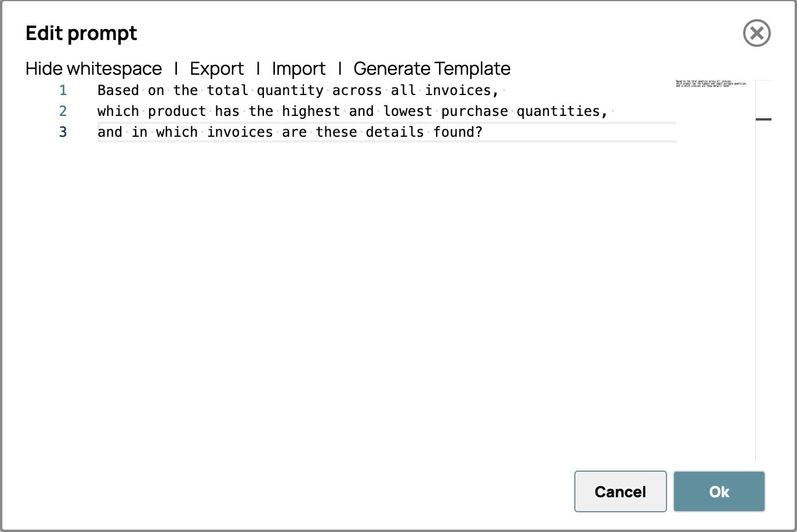797x532 pixels.
Task: Click the code minimap preview
Action: pyautogui.click(x=711, y=84)
